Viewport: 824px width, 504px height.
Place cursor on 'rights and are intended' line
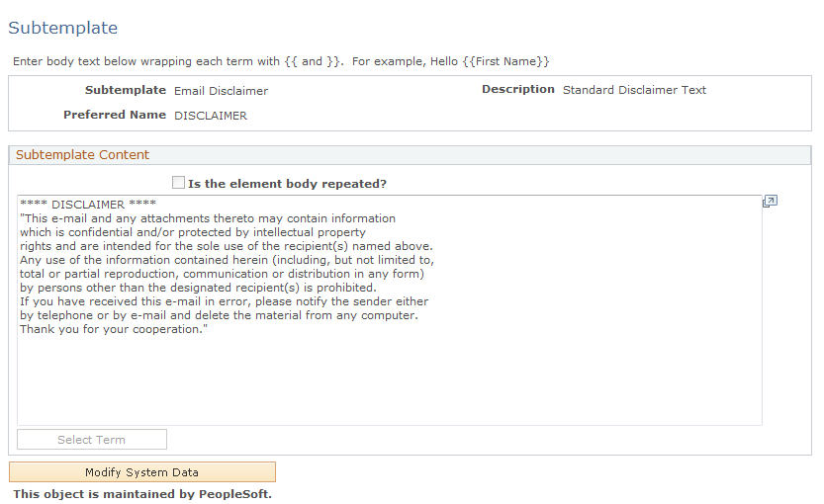(x=226, y=246)
